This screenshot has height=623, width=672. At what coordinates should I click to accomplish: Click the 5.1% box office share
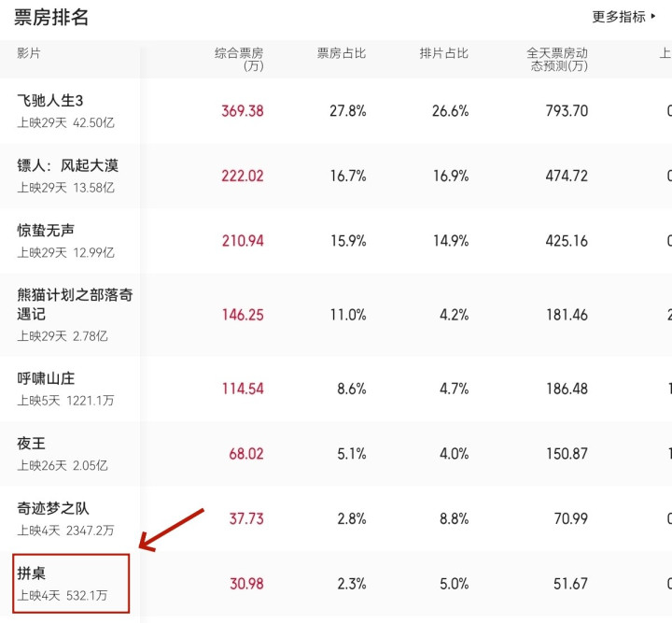[x=352, y=454]
